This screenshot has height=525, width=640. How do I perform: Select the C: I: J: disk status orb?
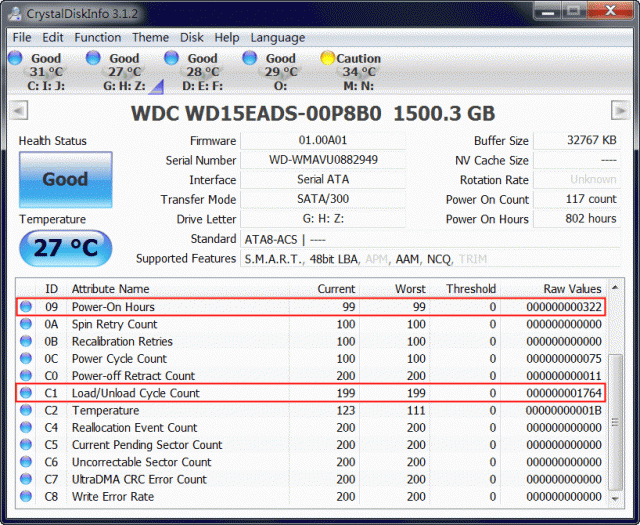point(15,58)
